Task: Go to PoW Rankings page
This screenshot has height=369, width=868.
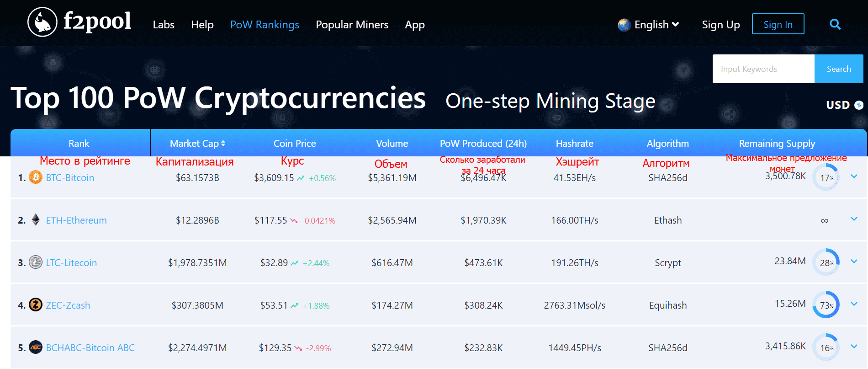Action: tap(265, 25)
